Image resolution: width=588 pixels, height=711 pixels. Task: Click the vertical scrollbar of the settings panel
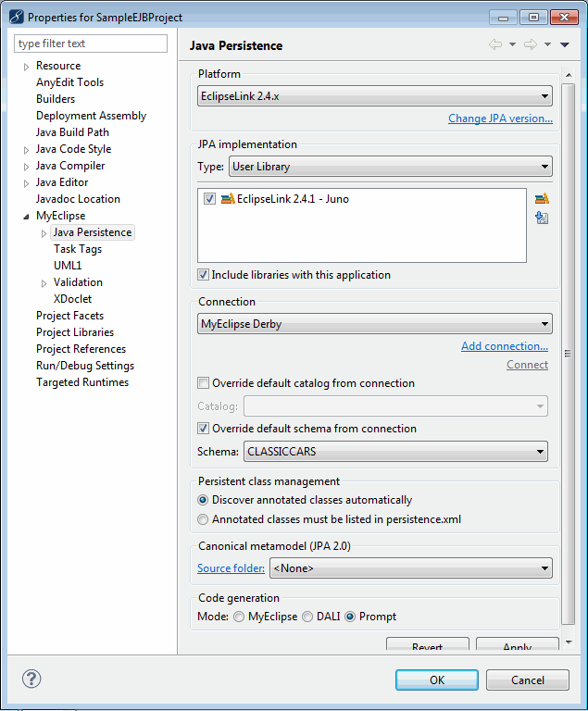(x=566, y=352)
